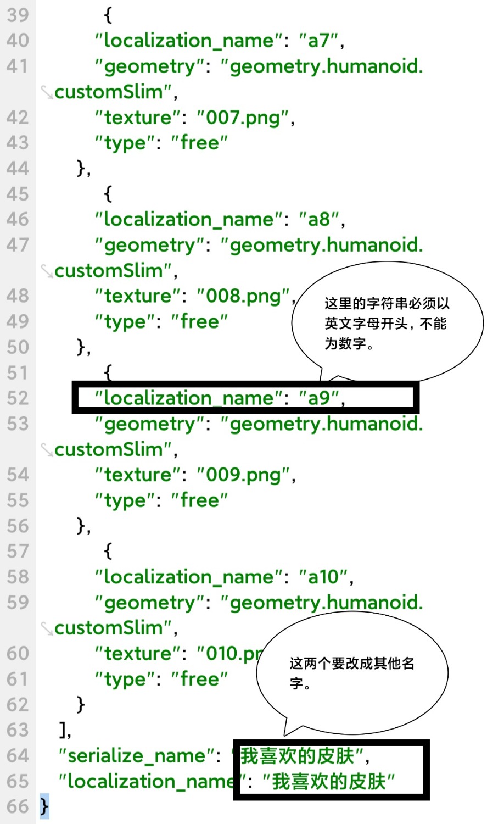Place cursor on the "a8" name value
This screenshot has height=824, width=504.
tap(318, 220)
